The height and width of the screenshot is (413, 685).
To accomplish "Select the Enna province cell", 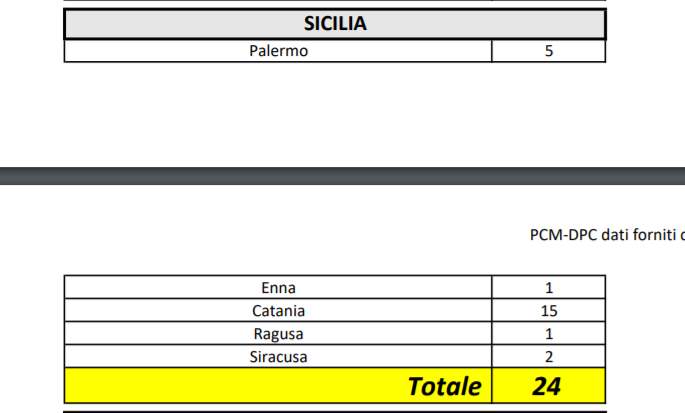I will coord(278,288).
